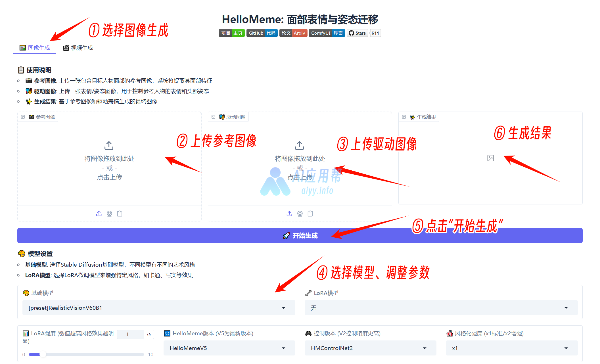This screenshot has width=600, height=364.
Task: Click the HelloMeme page title
Action: click(x=300, y=19)
